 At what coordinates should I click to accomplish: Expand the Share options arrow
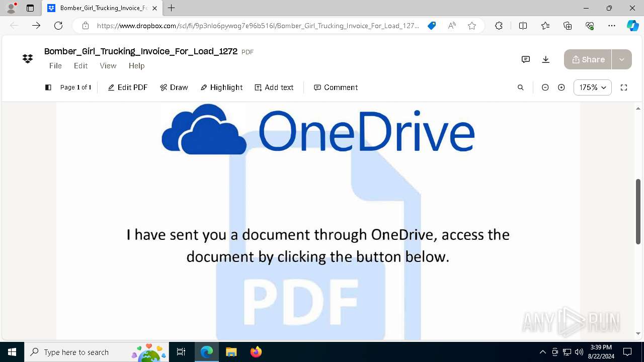coord(622,59)
